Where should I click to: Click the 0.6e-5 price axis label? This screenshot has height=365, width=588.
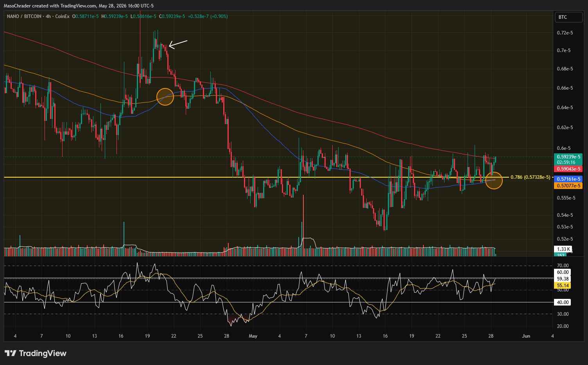[564, 148]
